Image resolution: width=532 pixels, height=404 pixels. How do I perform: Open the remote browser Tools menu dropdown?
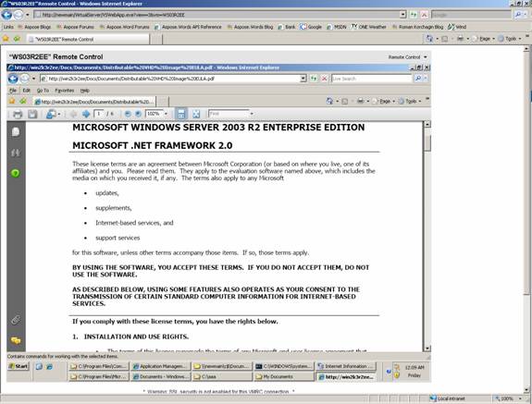[410, 101]
